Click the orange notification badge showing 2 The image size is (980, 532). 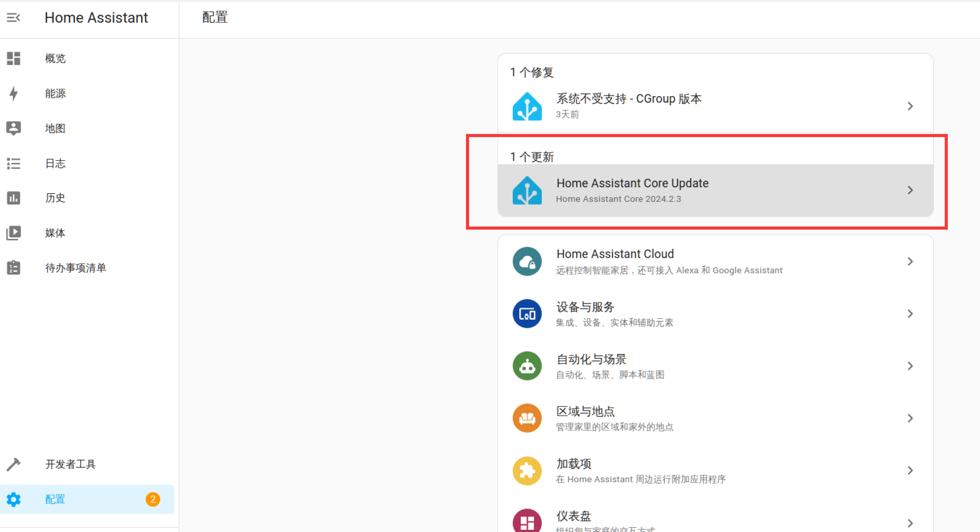(x=153, y=499)
